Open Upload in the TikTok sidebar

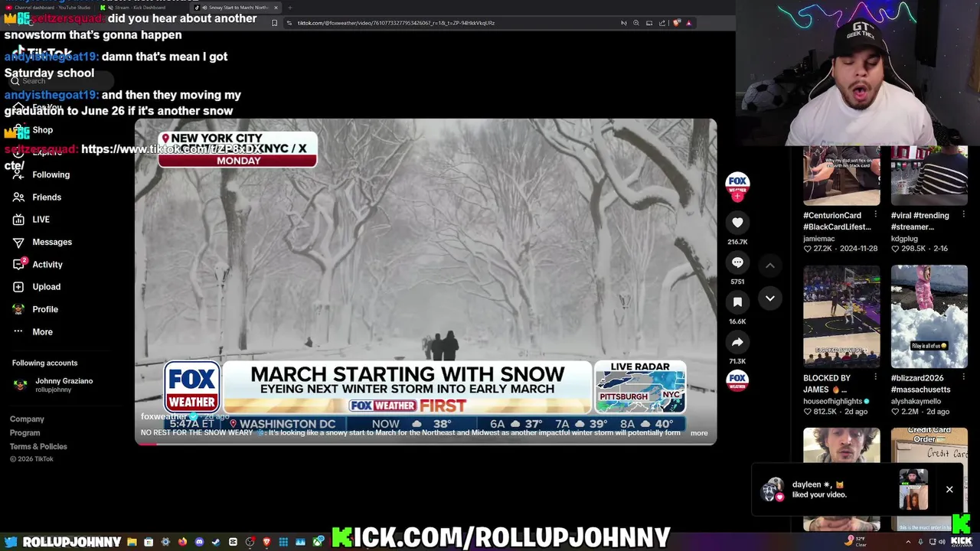pos(36,287)
